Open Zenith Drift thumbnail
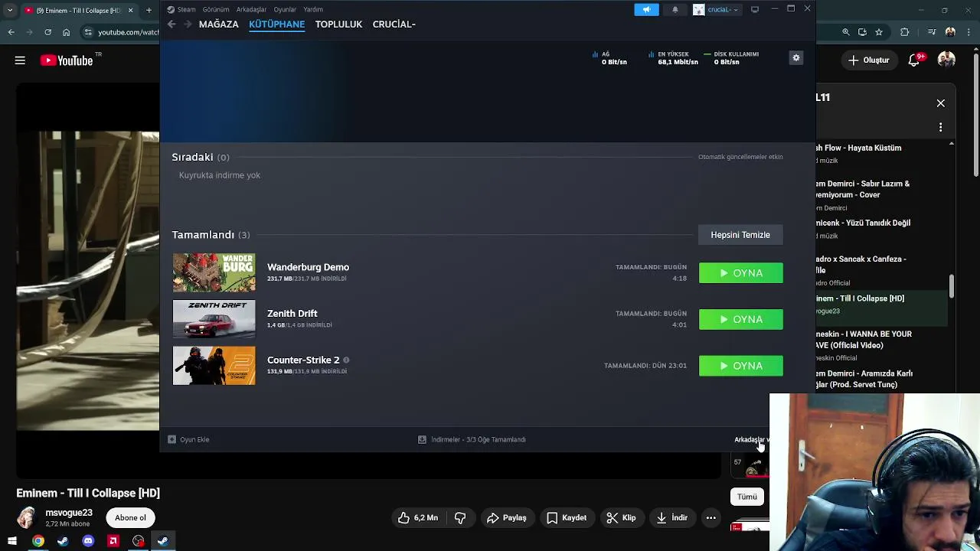This screenshot has height=551, width=980. (x=214, y=319)
